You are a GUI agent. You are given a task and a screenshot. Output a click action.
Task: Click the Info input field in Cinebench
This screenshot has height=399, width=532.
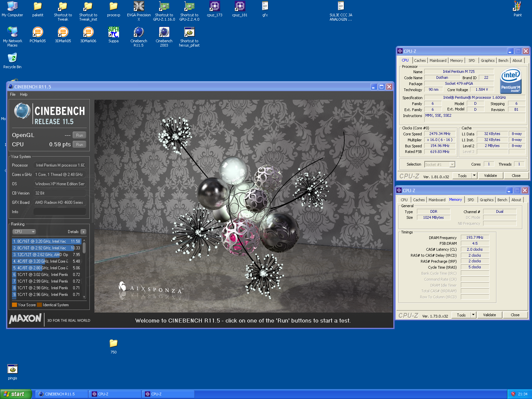tap(60, 212)
